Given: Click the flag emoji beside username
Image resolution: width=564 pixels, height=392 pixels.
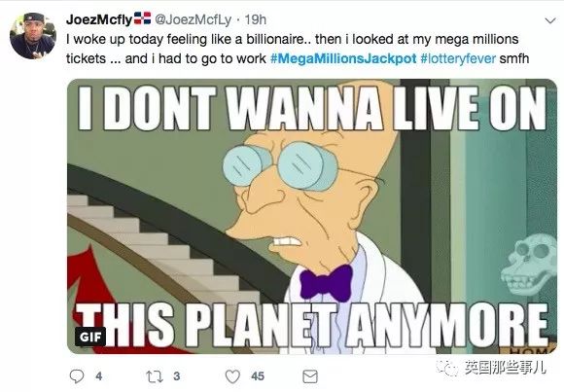Looking at the screenshot, I should click(142, 18).
